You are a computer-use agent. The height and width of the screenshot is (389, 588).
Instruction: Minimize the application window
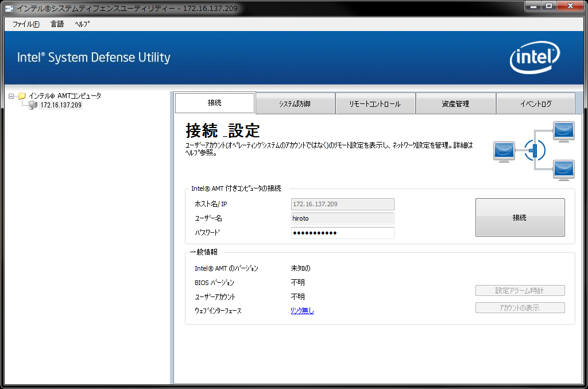[x=533, y=6]
